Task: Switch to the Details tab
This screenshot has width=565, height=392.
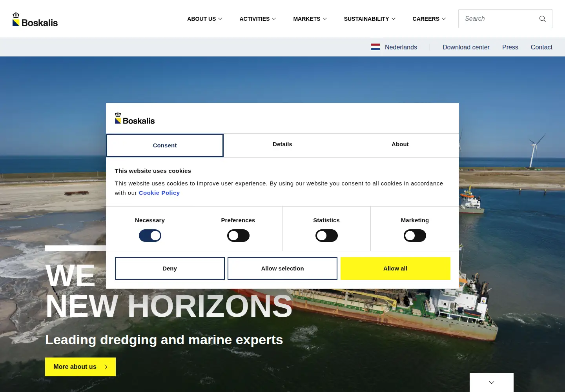Action: coord(282,144)
